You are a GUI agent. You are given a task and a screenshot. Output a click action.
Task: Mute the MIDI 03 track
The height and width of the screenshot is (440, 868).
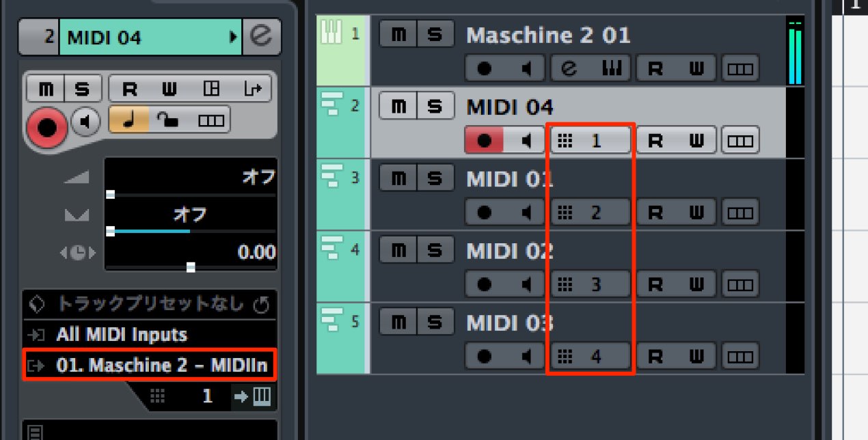coord(398,322)
